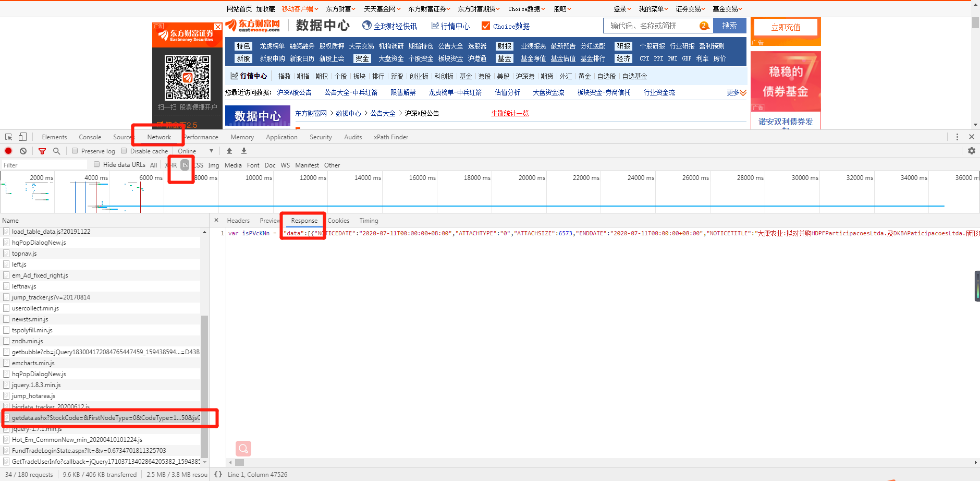Select the Font filter type
The width and height of the screenshot is (980, 481).
pos(253,165)
